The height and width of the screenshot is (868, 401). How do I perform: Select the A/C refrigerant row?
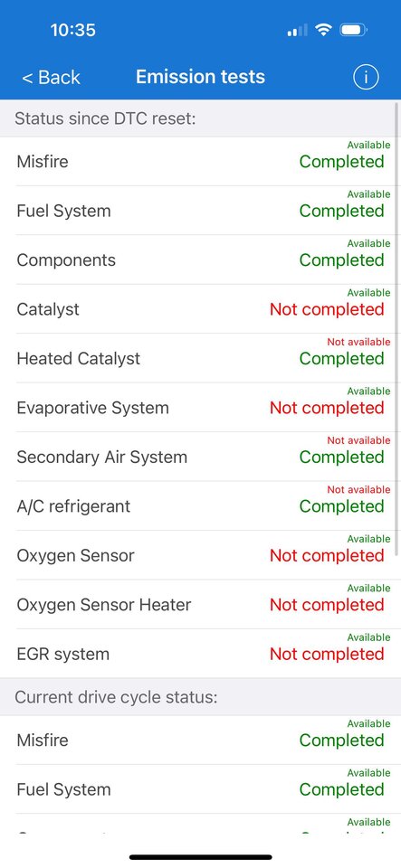pyautogui.click(x=201, y=506)
